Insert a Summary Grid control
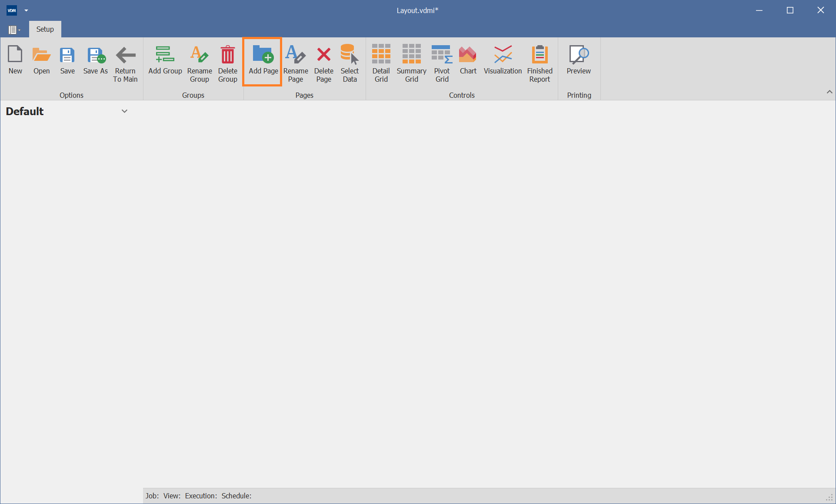 pyautogui.click(x=412, y=64)
